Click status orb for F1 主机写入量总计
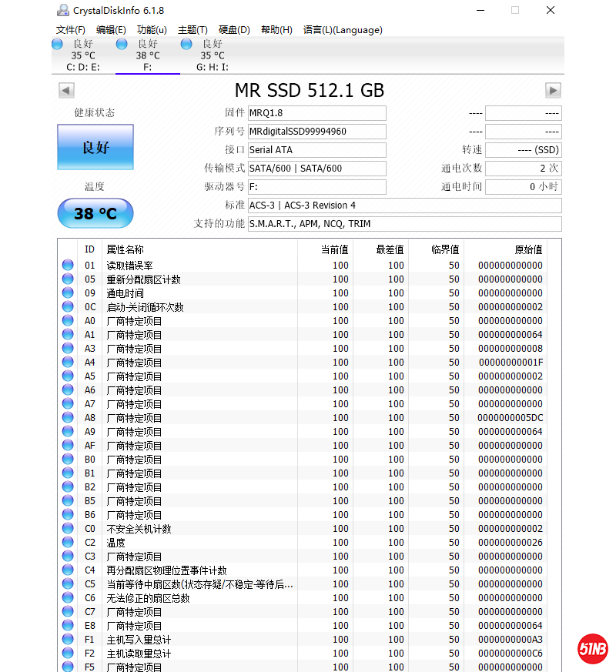 [x=68, y=640]
